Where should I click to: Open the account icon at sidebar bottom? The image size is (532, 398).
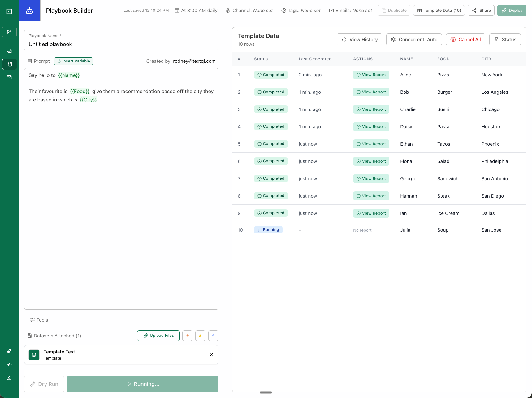9,378
